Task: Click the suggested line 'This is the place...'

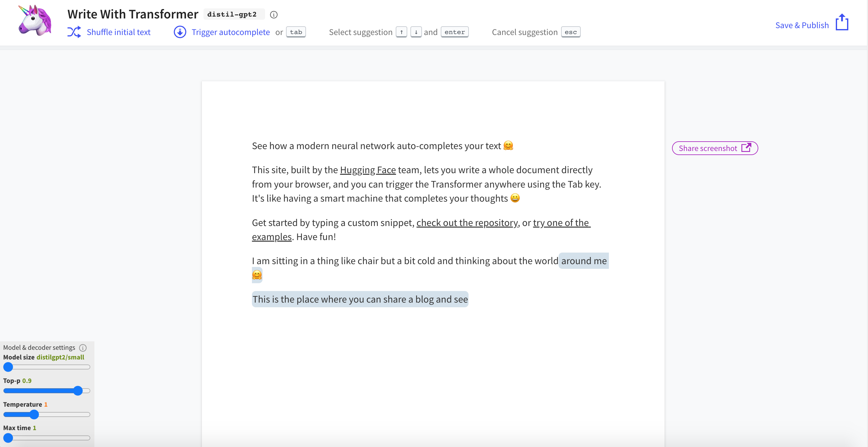Action: (360, 299)
